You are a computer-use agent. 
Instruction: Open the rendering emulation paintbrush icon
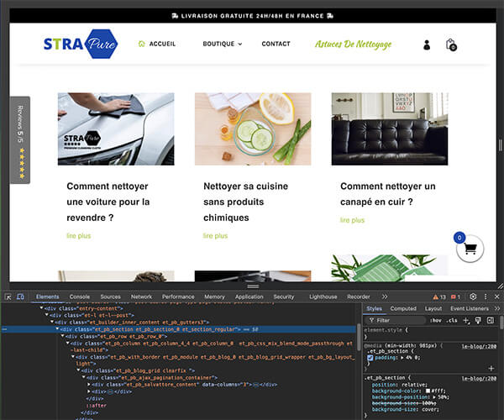(478, 320)
